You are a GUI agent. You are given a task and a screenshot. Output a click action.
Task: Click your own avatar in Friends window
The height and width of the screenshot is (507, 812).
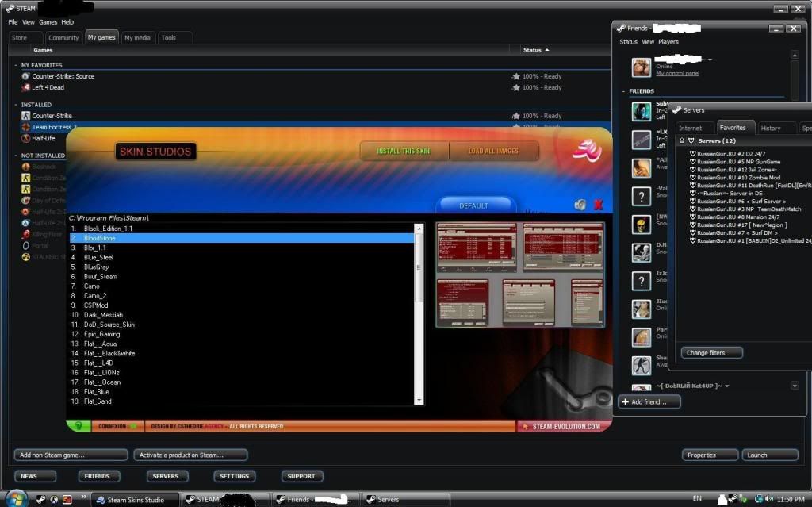coord(641,68)
